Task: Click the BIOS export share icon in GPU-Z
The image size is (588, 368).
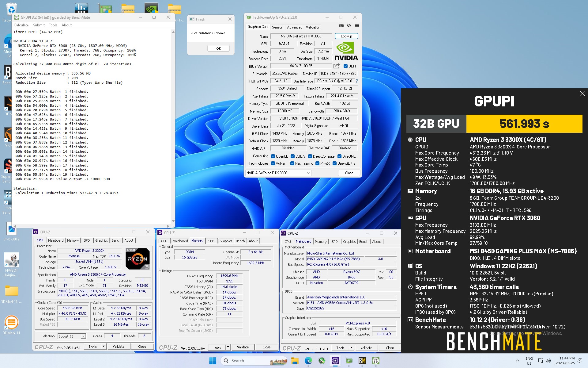Action: 337,66
